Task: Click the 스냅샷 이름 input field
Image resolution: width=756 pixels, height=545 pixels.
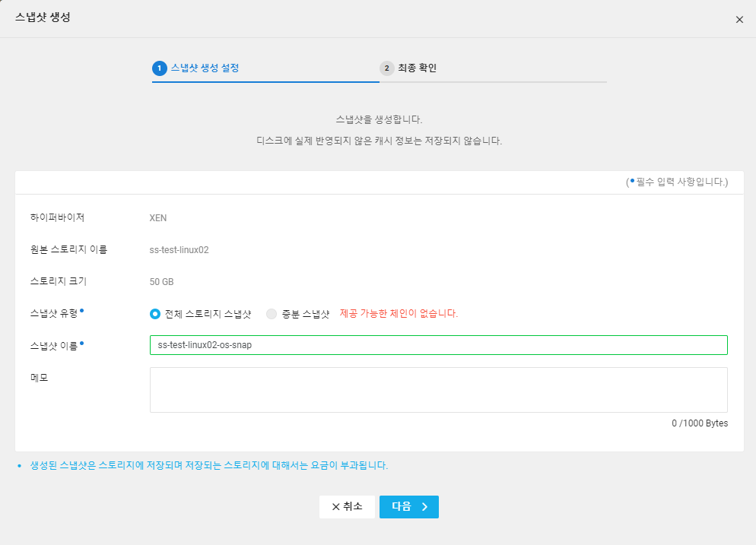Action: click(438, 345)
